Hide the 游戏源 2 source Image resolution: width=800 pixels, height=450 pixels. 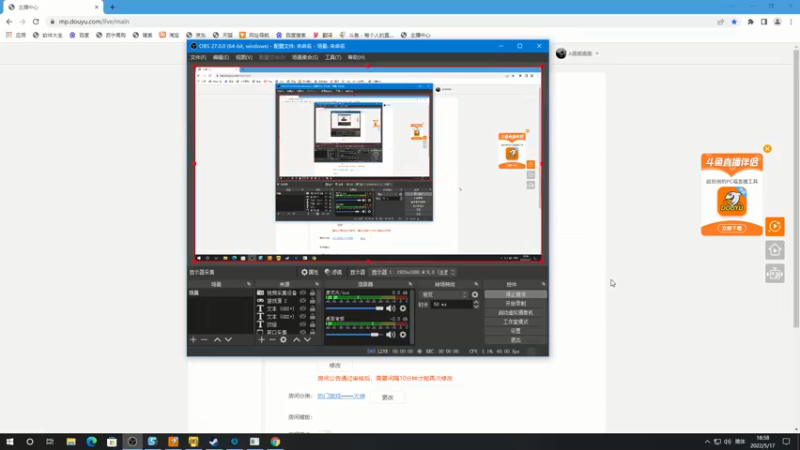coord(303,301)
